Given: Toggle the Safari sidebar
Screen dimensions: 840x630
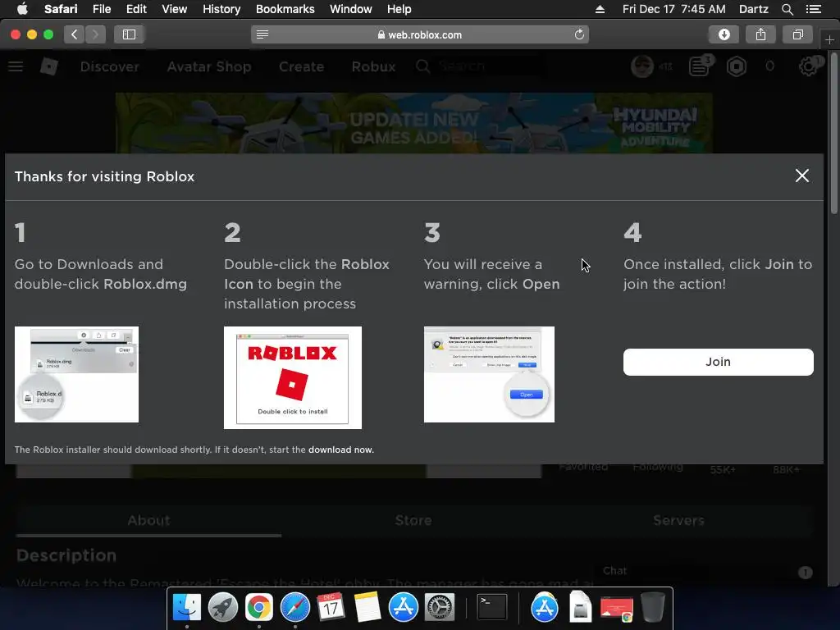Looking at the screenshot, I should coord(129,34).
